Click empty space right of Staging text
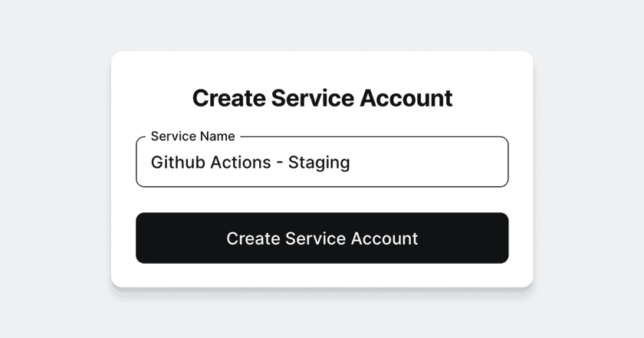644x338 pixels. [x=429, y=162]
